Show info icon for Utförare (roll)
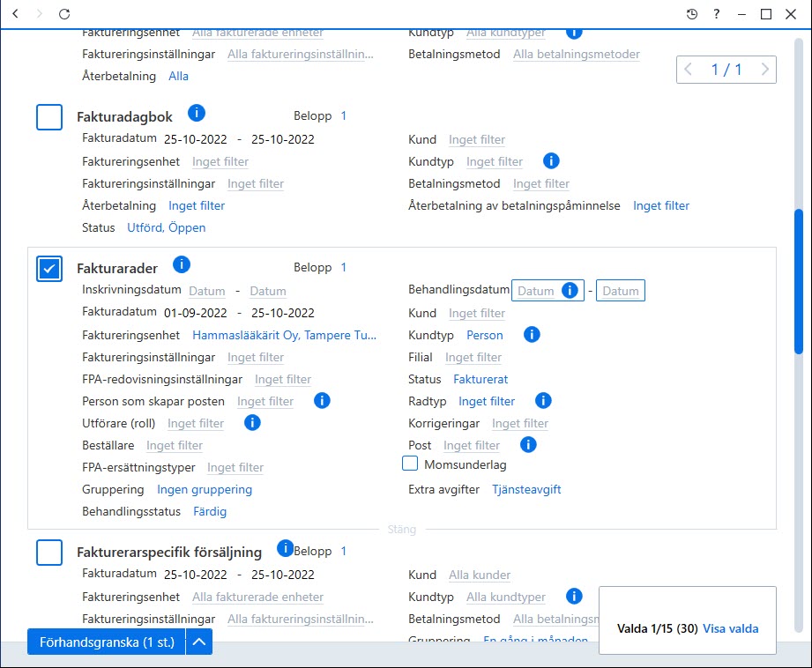Screen dimensions: 812x668 pyautogui.click(x=252, y=422)
